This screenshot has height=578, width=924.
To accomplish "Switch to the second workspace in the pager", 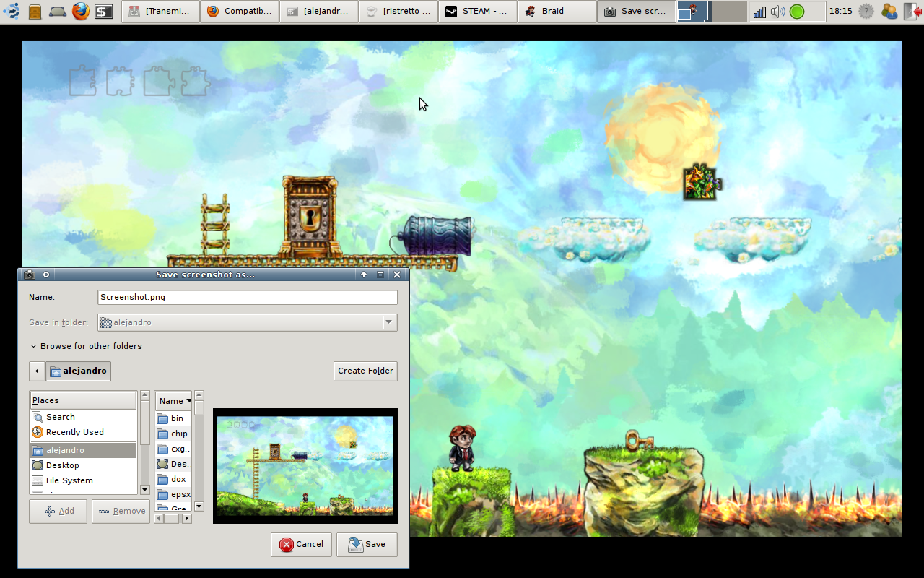I will [x=729, y=12].
